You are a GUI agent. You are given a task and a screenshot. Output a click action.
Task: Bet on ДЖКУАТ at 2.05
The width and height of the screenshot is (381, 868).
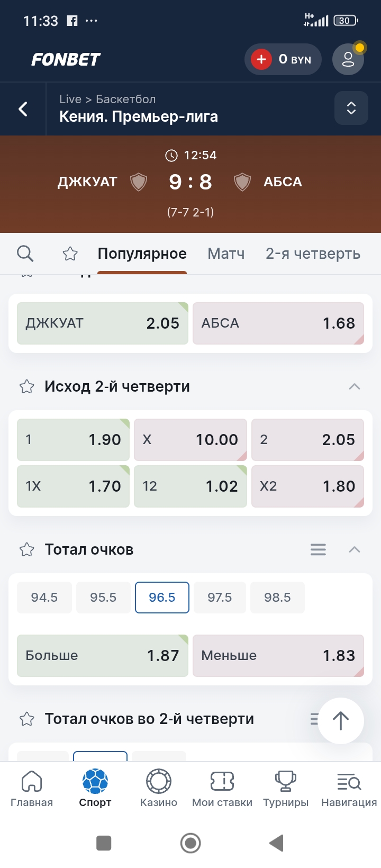103,323
